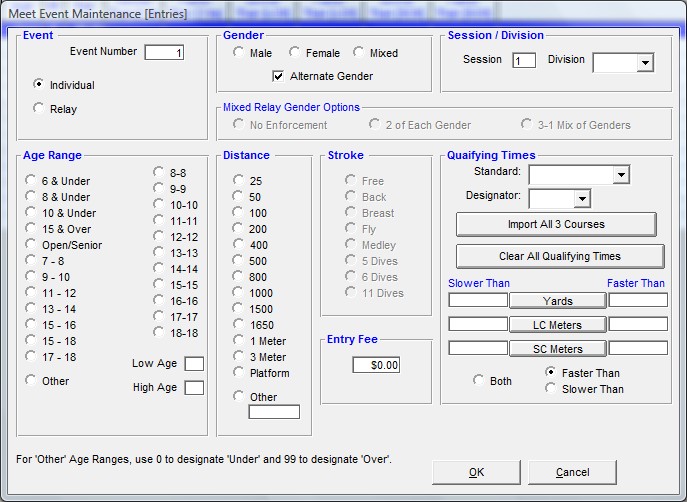Pick the 1650 distance option
Viewport: 687px width, 502px height.
coord(239,325)
